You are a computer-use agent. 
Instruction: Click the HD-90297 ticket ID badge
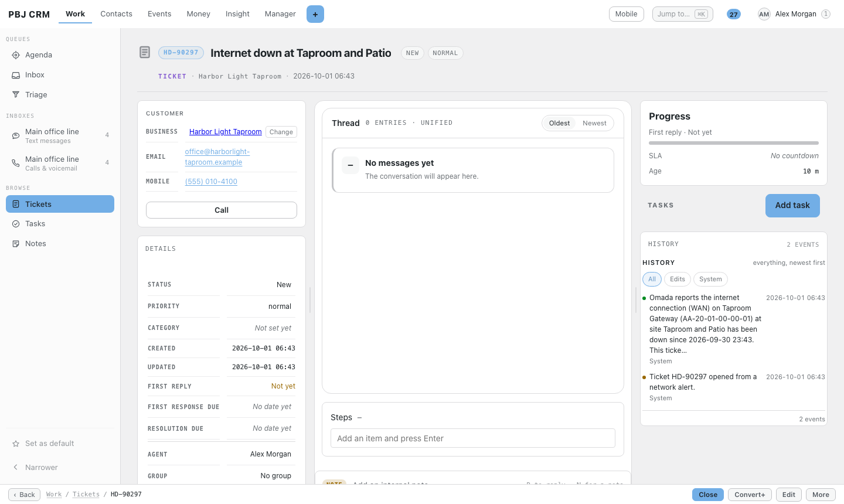(x=181, y=53)
